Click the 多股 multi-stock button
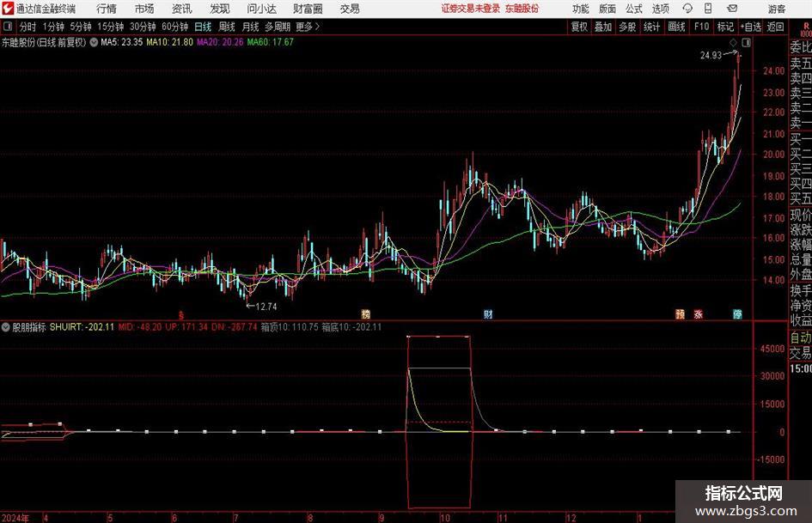Viewport: 812px width, 523px height. (x=627, y=27)
